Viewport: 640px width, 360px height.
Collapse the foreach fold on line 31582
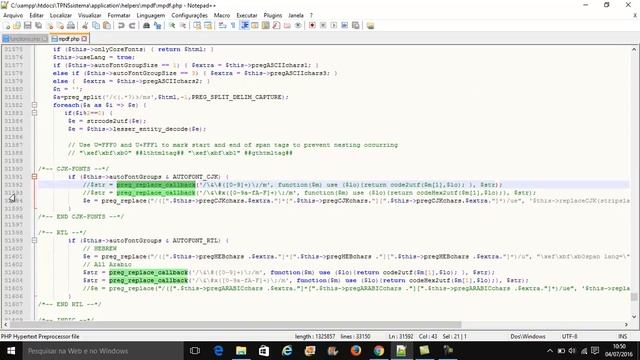click(x=34, y=105)
